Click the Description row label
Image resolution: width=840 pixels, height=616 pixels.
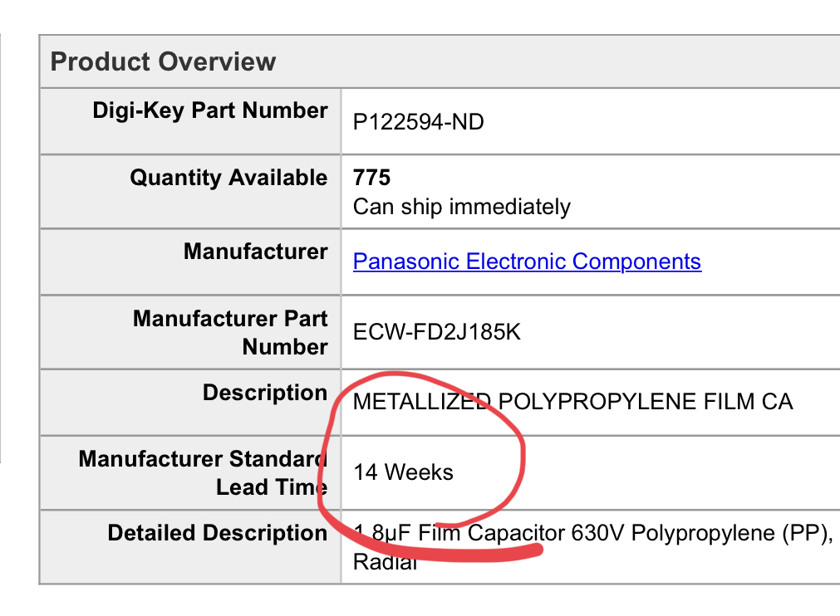tap(265, 393)
